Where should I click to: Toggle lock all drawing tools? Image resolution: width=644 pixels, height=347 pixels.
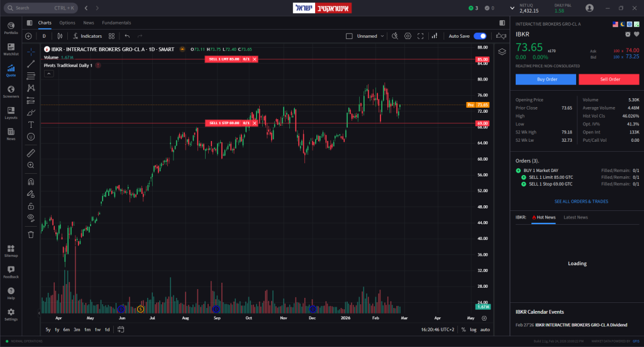tap(31, 206)
